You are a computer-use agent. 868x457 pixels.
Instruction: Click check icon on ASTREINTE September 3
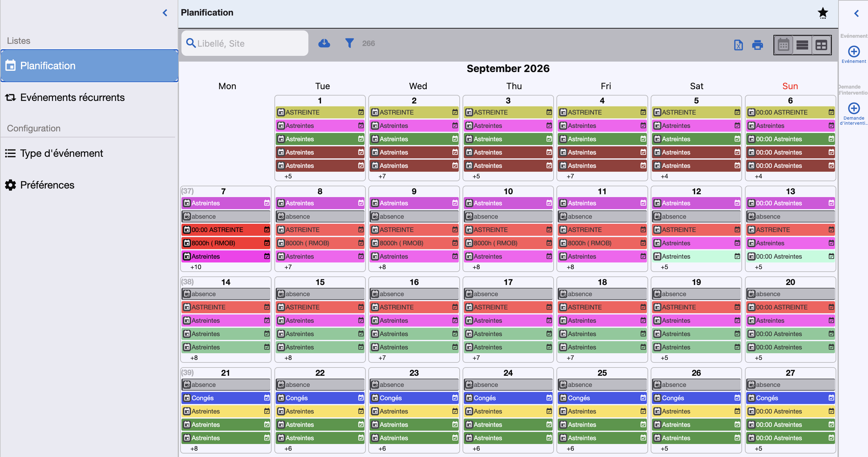[549, 112]
